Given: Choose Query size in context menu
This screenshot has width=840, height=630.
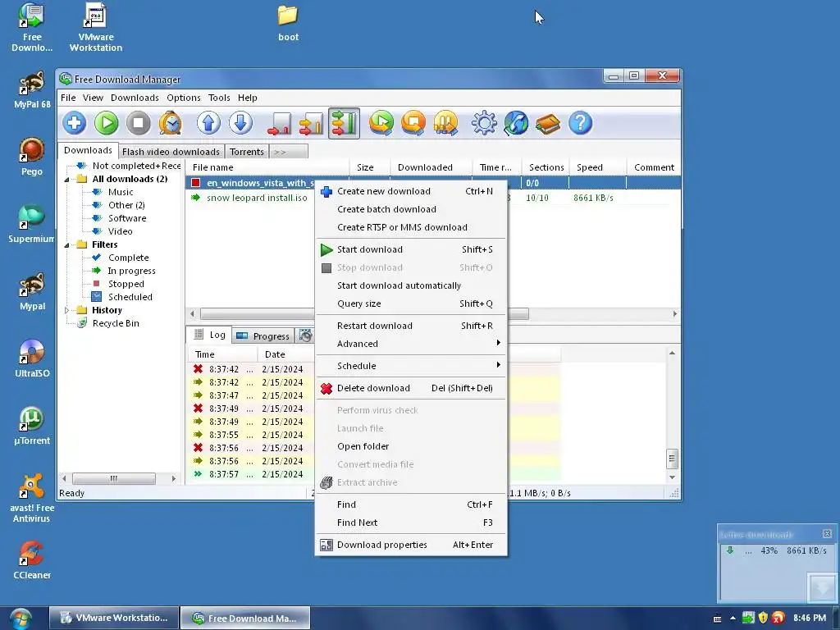Looking at the screenshot, I should pos(412,304).
